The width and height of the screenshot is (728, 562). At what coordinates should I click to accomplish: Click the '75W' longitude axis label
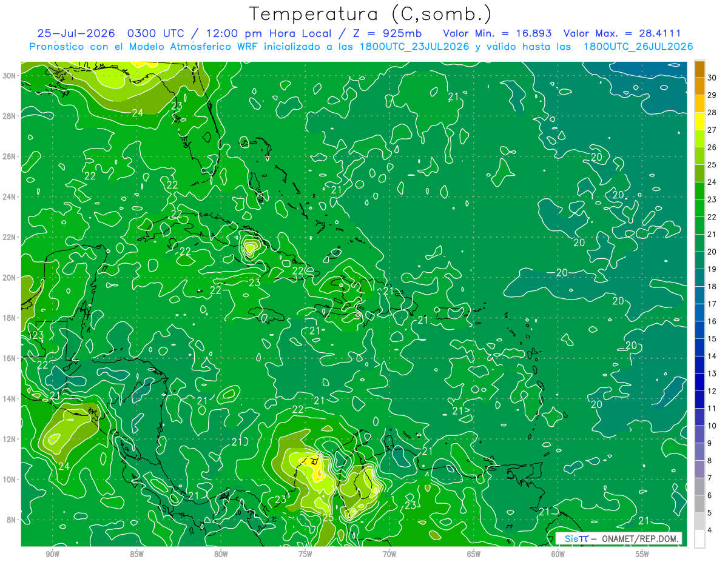coord(305,554)
